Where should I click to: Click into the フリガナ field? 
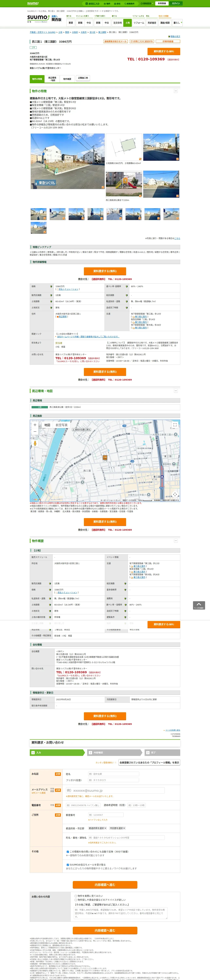coord(113,780)
